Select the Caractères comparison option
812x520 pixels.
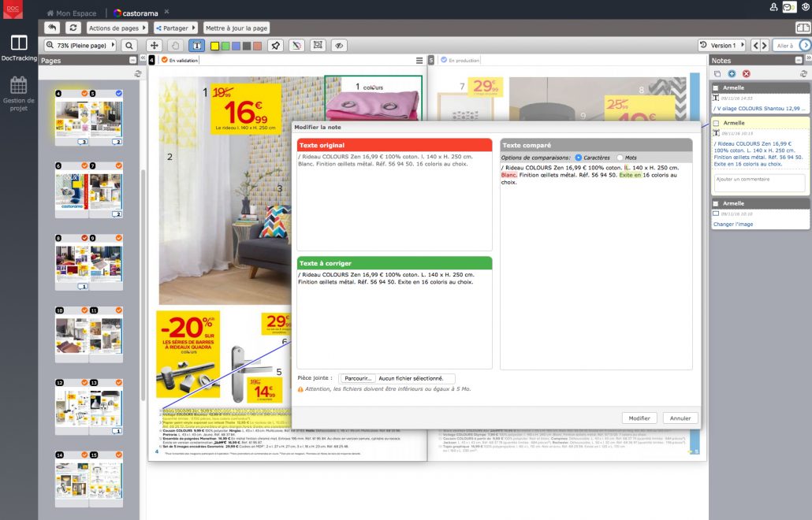click(579, 158)
